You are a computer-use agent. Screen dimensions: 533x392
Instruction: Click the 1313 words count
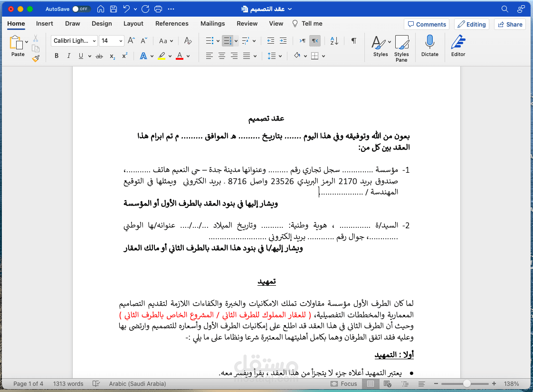click(68, 383)
